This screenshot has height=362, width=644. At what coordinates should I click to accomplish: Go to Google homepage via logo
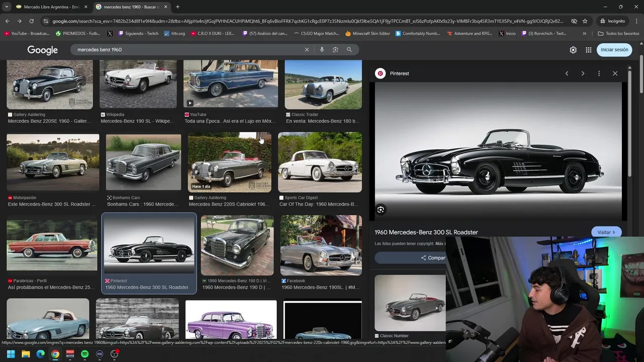tap(42, 50)
